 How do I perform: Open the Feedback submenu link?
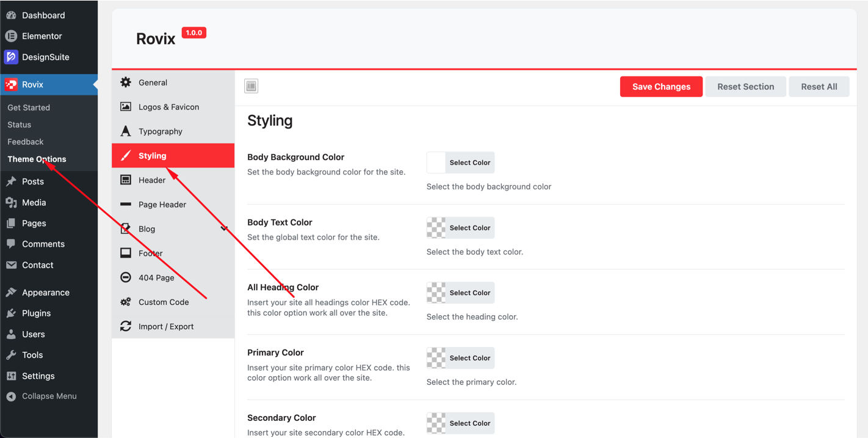pyautogui.click(x=25, y=142)
